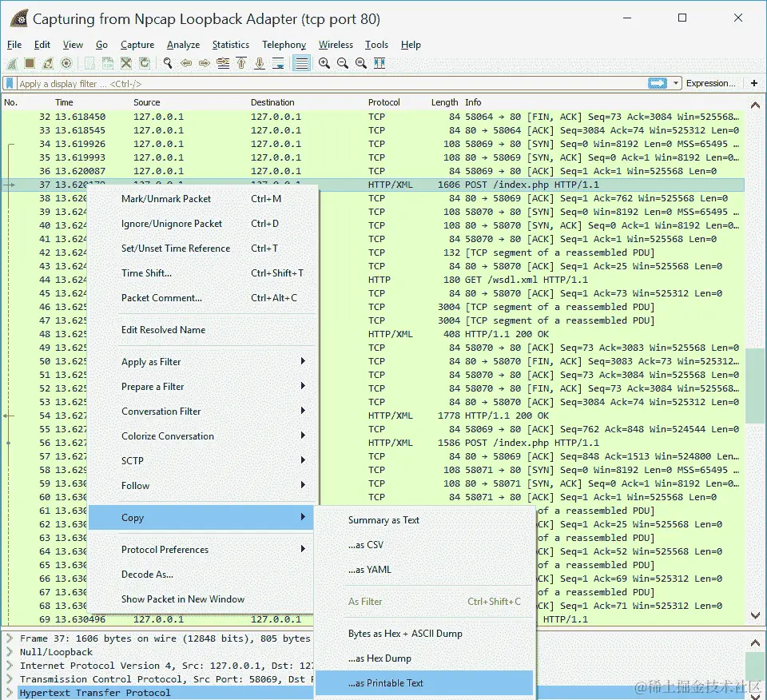Open display filter history dropdown
The image size is (767, 700).
point(676,84)
